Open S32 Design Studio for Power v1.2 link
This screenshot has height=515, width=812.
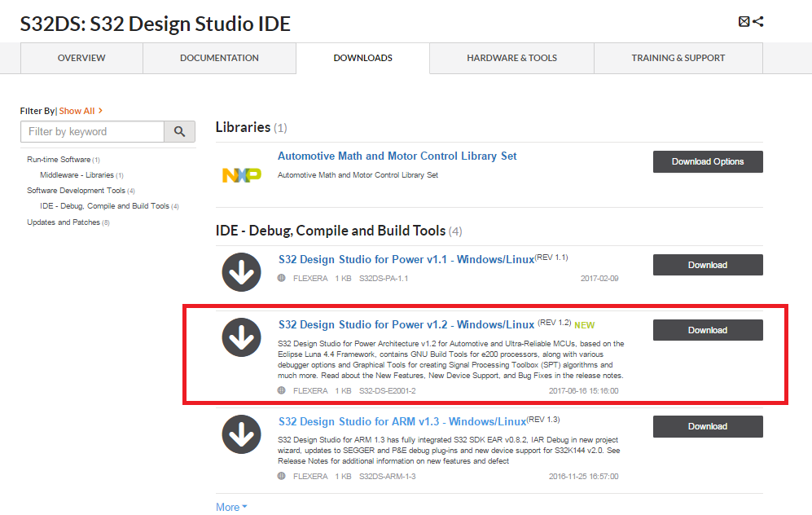coord(406,325)
